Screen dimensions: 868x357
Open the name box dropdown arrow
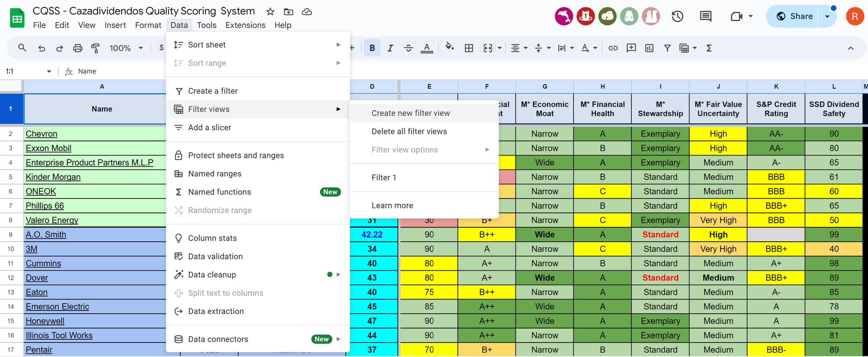point(49,71)
